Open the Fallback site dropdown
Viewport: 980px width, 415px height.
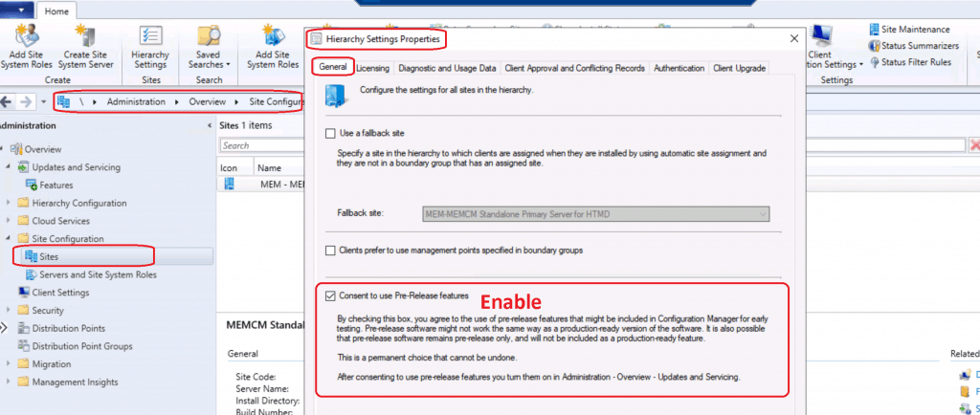[x=595, y=213]
